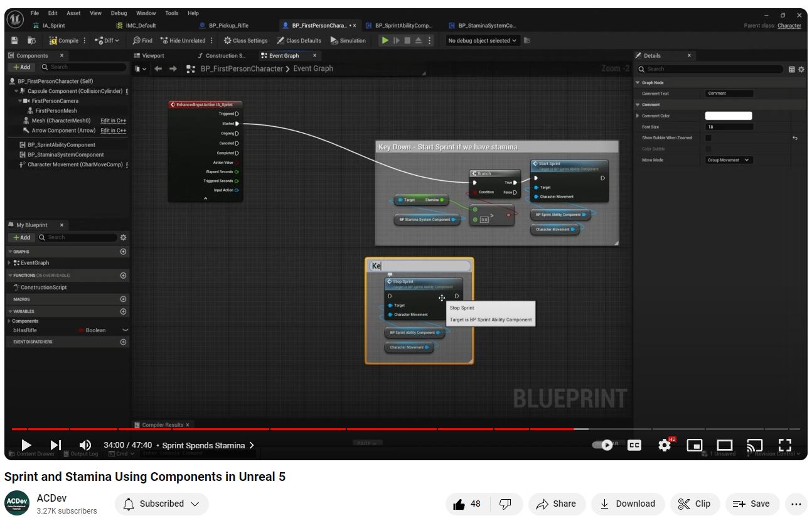Click the plus icon in Variables section

tap(123, 311)
